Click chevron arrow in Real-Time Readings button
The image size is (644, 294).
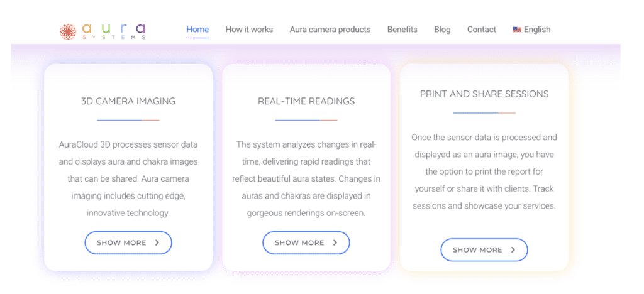[335, 242]
